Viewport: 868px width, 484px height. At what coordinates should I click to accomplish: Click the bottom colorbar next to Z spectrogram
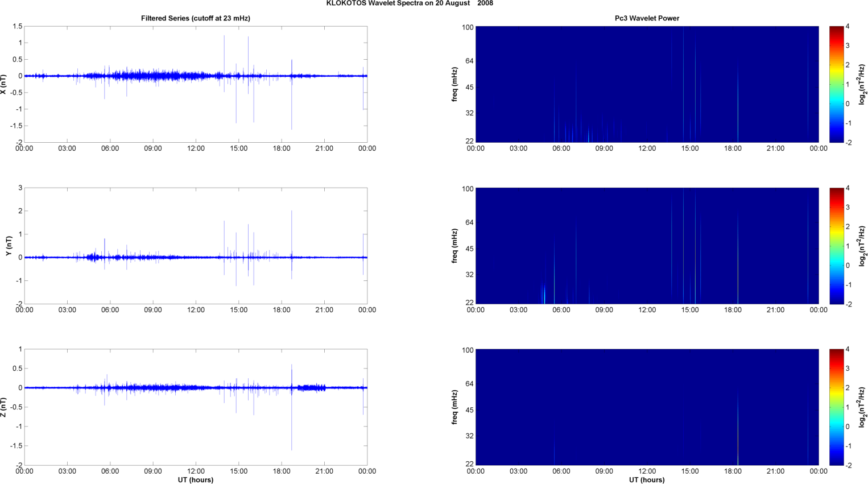836,407
